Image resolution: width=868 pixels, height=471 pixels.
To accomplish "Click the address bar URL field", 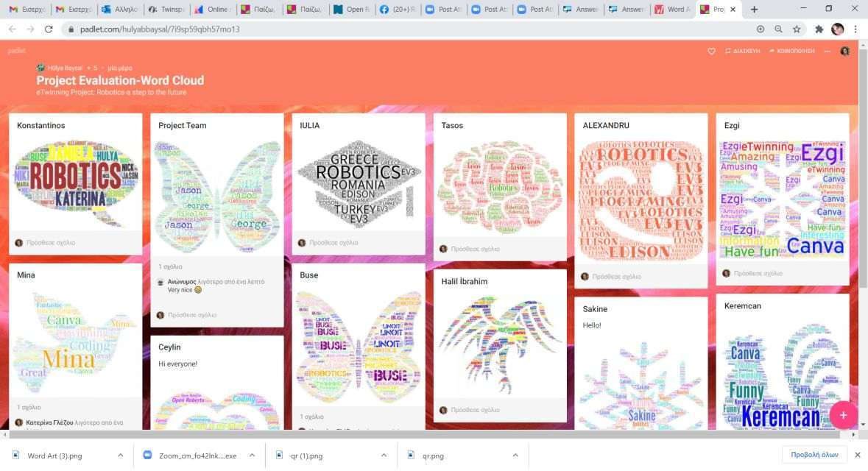I will pos(409,29).
